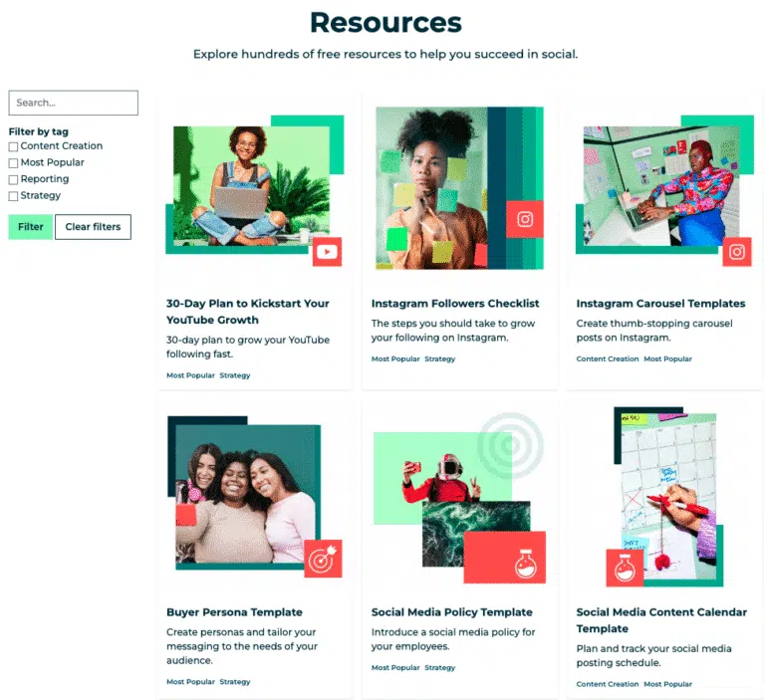Click the YouTube icon on first card

(x=327, y=252)
